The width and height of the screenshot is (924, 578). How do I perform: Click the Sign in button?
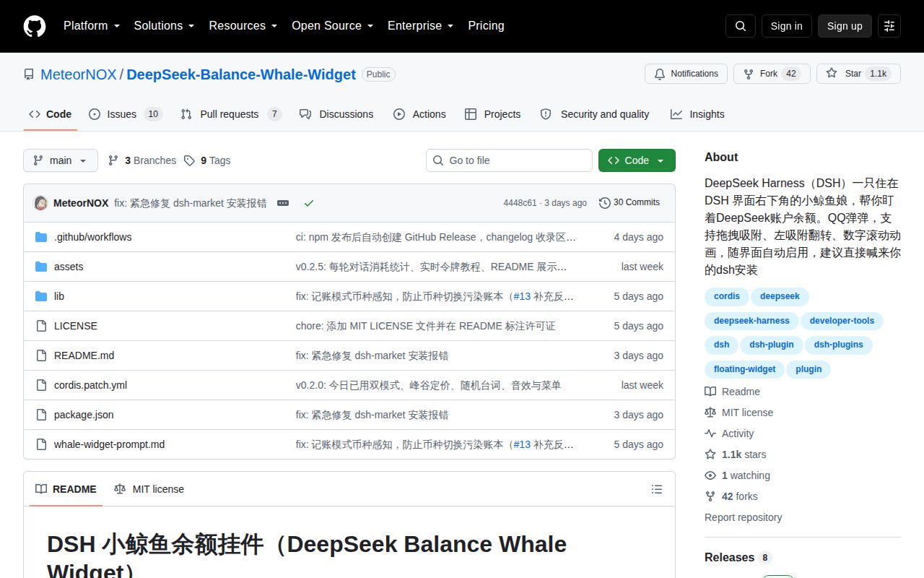pos(786,26)
